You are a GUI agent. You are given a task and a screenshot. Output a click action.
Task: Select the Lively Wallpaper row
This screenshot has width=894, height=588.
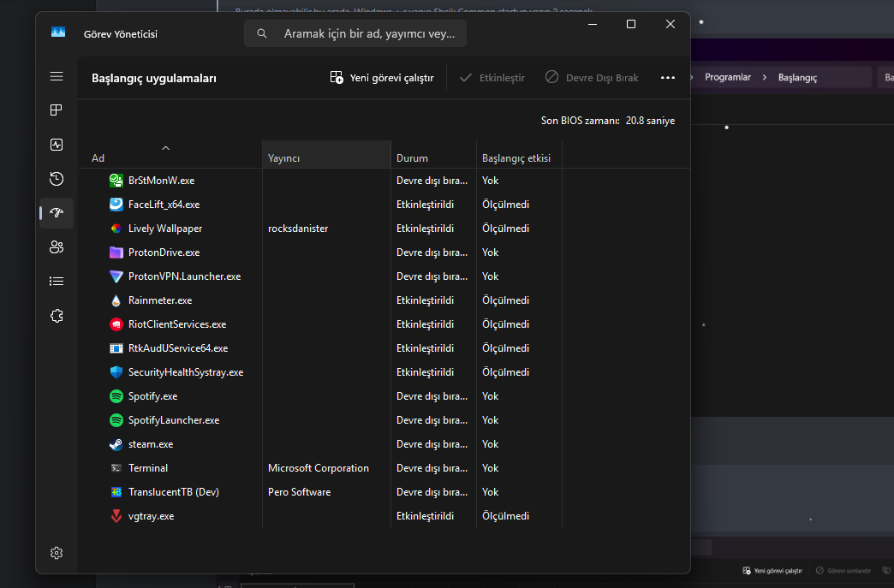point(165,229)
